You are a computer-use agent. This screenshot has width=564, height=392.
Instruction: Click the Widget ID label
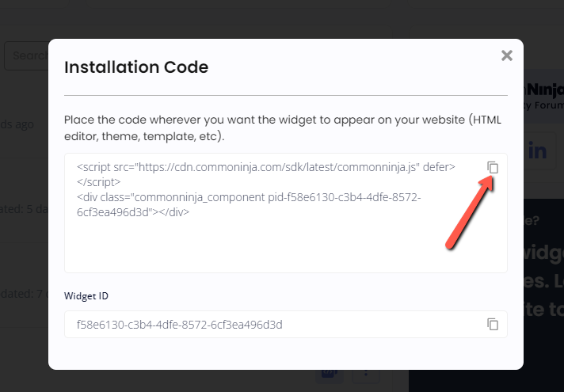pos(86,295)
